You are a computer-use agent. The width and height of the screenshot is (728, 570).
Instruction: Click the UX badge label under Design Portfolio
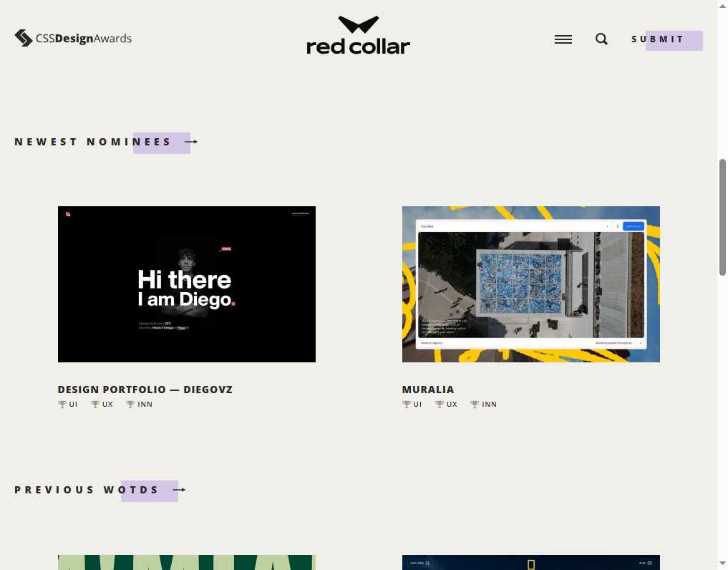pyautogui.click(x=108, y=404)
